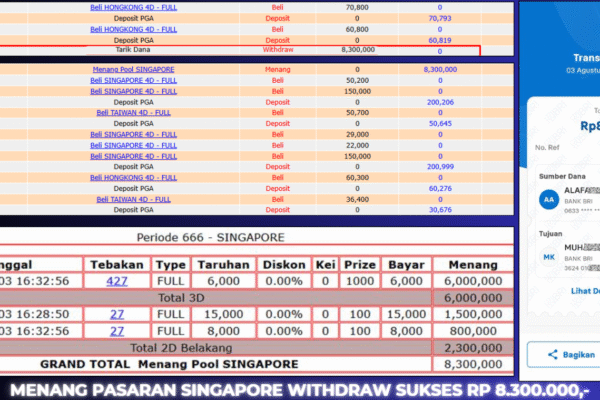
Task: Select the 800,000 menang value
Action: click(x=473, y=331)
